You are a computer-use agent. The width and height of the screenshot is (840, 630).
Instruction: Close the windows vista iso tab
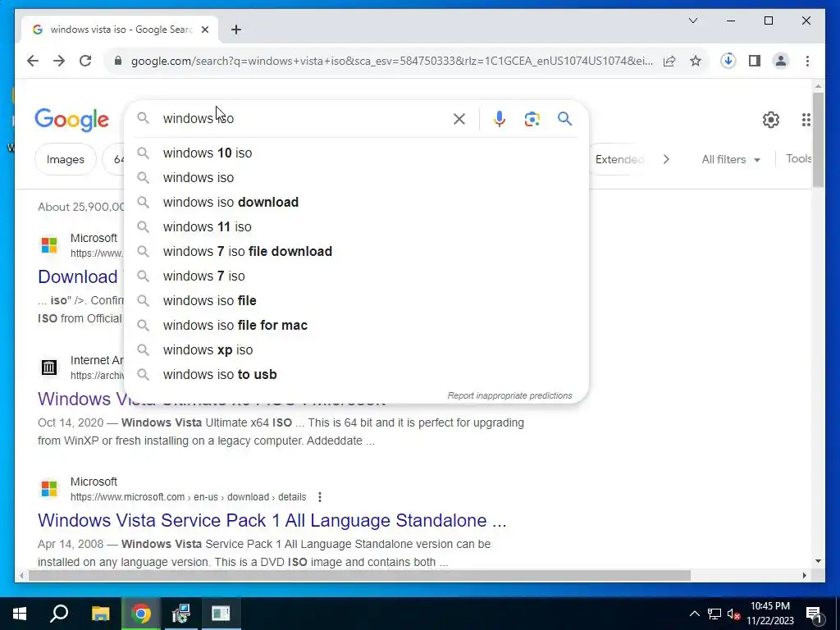click(204, 30)
